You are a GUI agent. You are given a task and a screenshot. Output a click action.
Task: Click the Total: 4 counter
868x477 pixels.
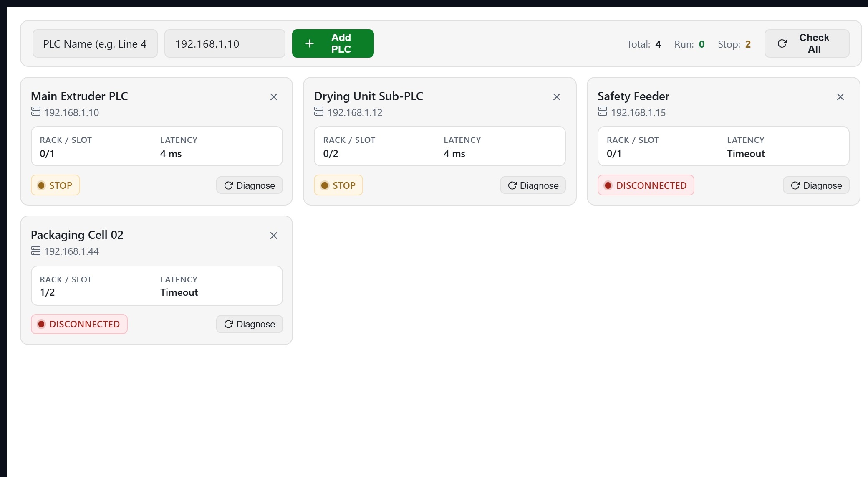[644, 44]
